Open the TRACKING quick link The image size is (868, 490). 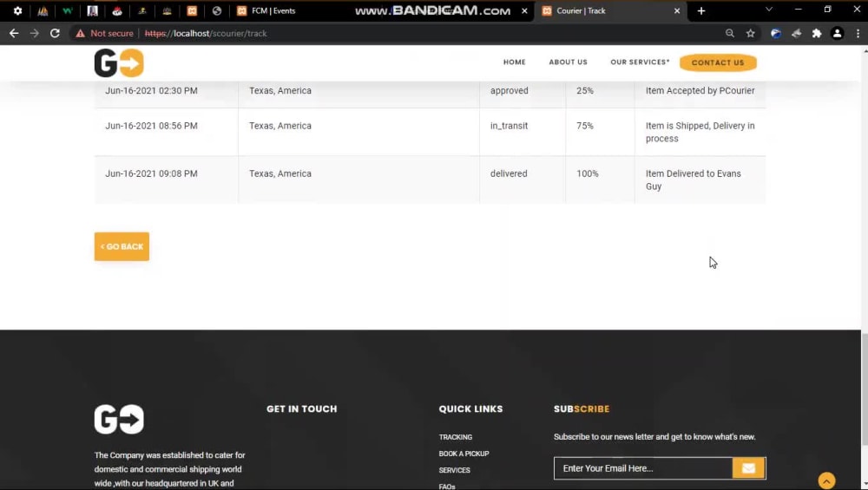(x=456, y=437)
